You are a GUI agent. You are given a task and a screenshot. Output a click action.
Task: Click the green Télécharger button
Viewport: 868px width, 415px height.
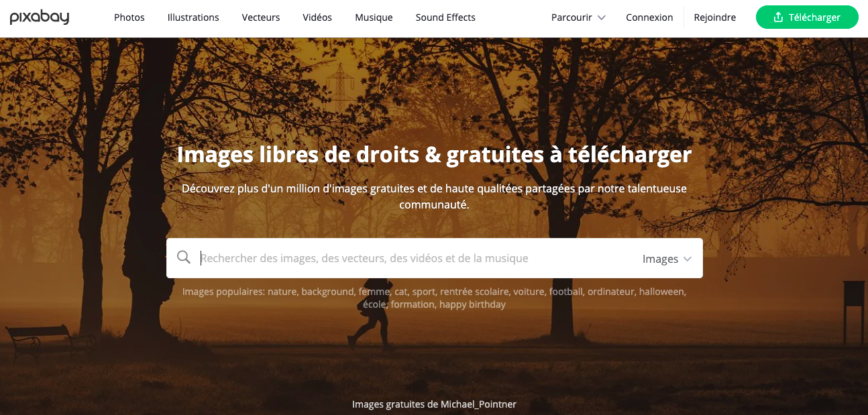click(807, 17)
